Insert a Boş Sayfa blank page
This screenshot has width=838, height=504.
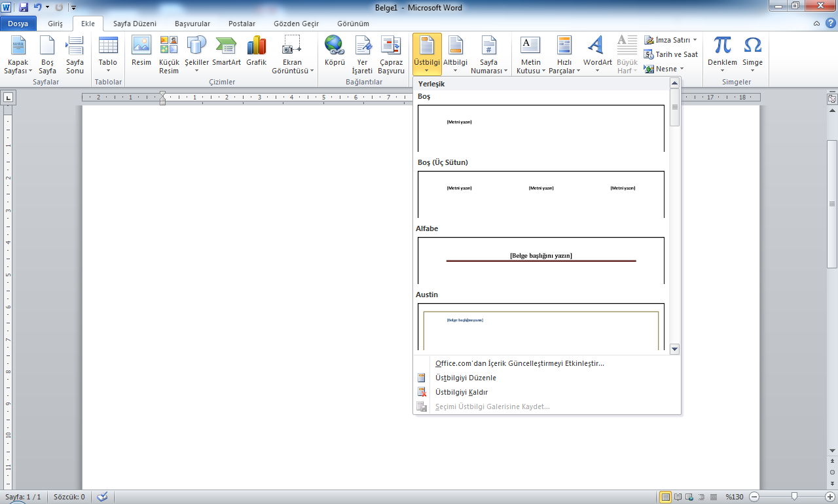pyautogui.click(x=47, y=55)
